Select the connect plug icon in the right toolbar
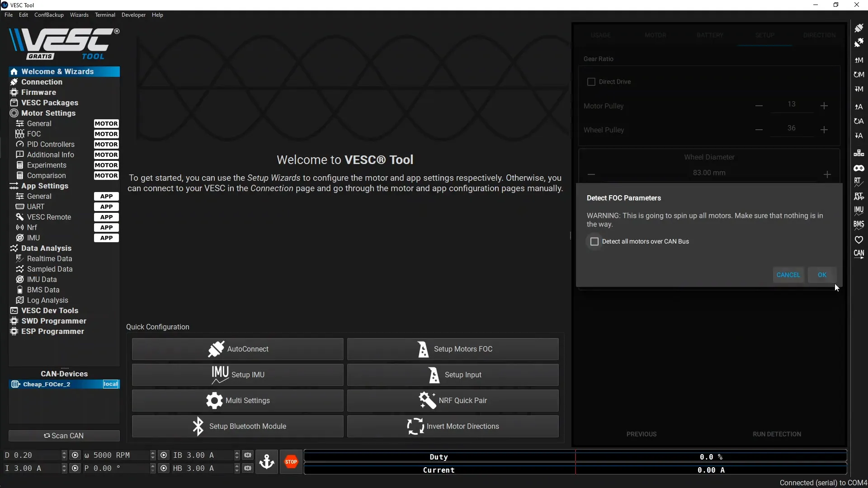This screenshot has width=868, height=488. (x=859, y=28)
